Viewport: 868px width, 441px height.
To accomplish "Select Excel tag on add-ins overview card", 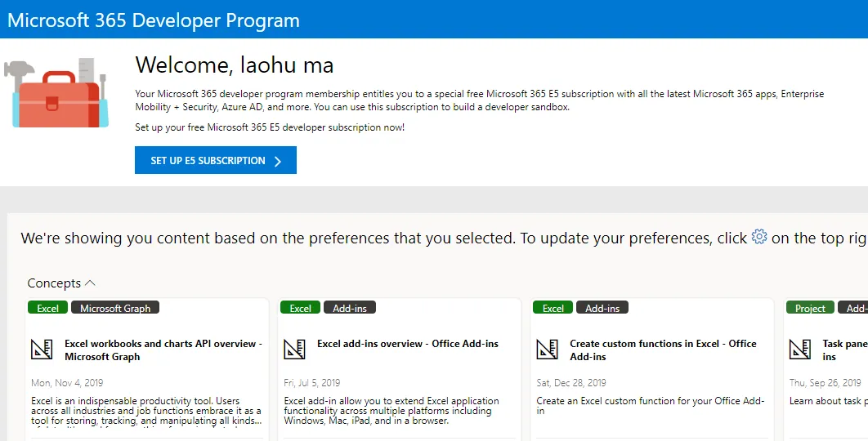I will pos(301,308).
